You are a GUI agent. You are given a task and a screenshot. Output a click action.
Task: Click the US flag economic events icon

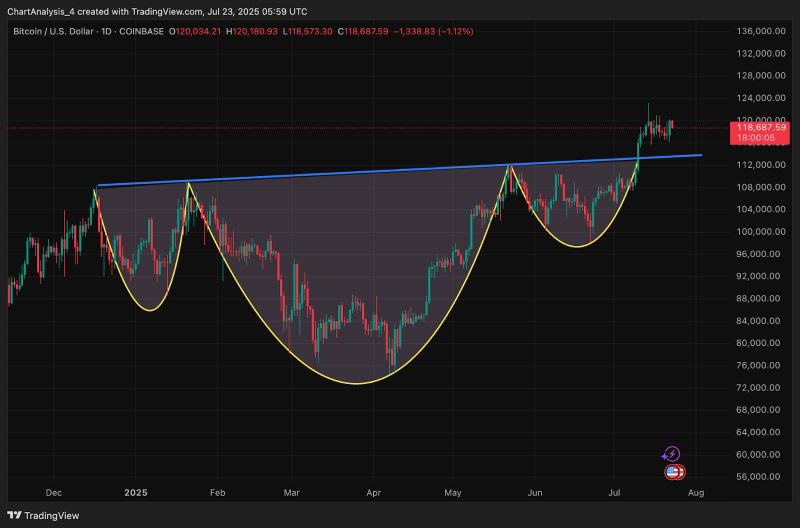tap(673, 471)
